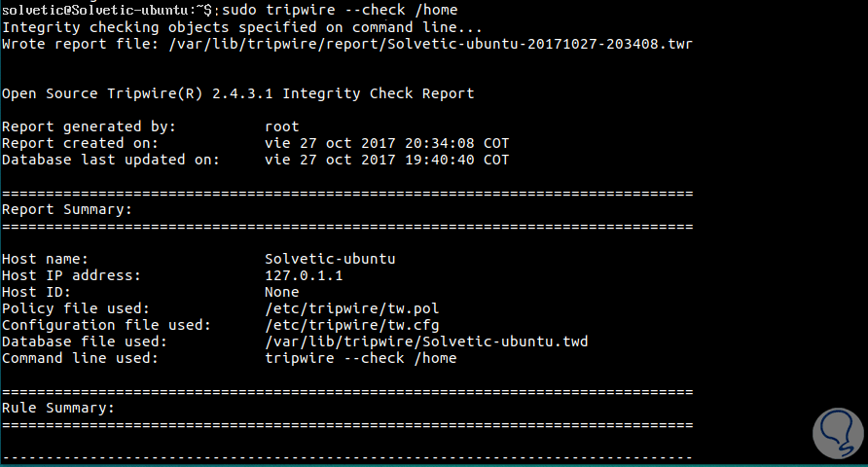Click the report created date 20:34:08 COT
868x467 pixels.
(386, 143)
